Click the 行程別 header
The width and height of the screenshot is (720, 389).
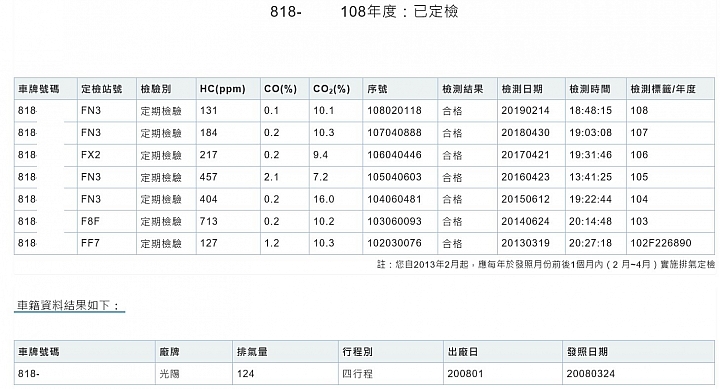pyautogui.click(x=358, y=352)
